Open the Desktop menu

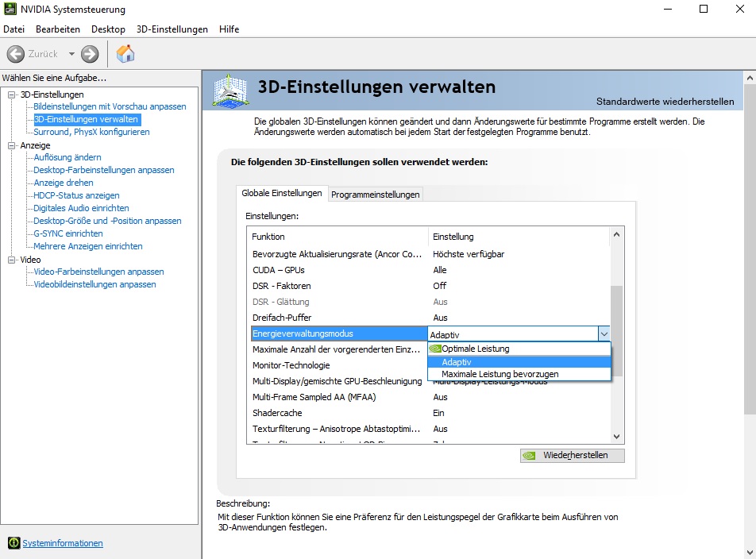point(109,29)
